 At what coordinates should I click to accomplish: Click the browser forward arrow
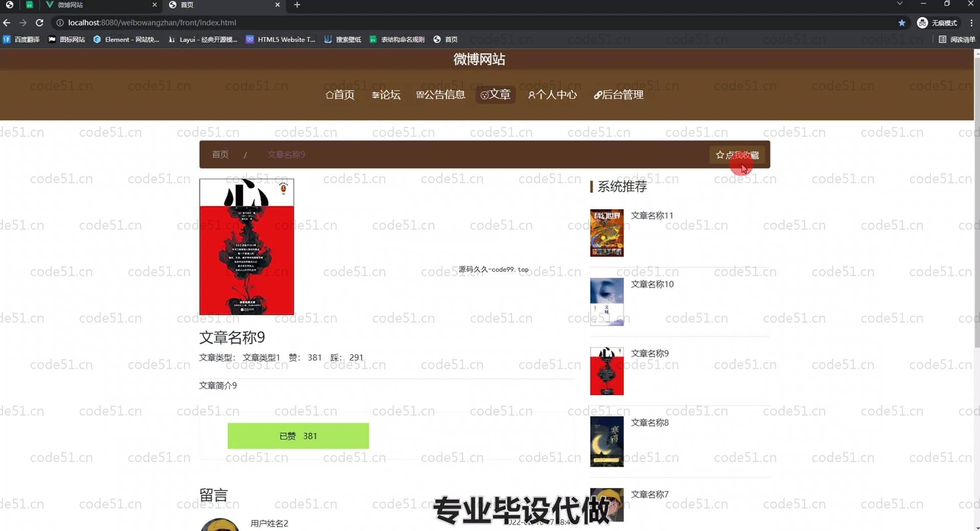click(23, 23)
